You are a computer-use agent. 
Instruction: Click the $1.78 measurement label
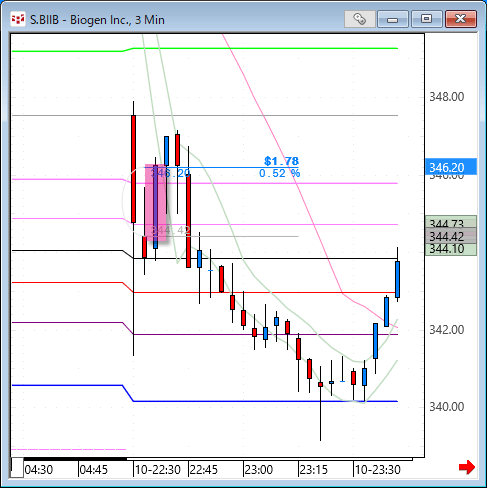pos(281,161)
